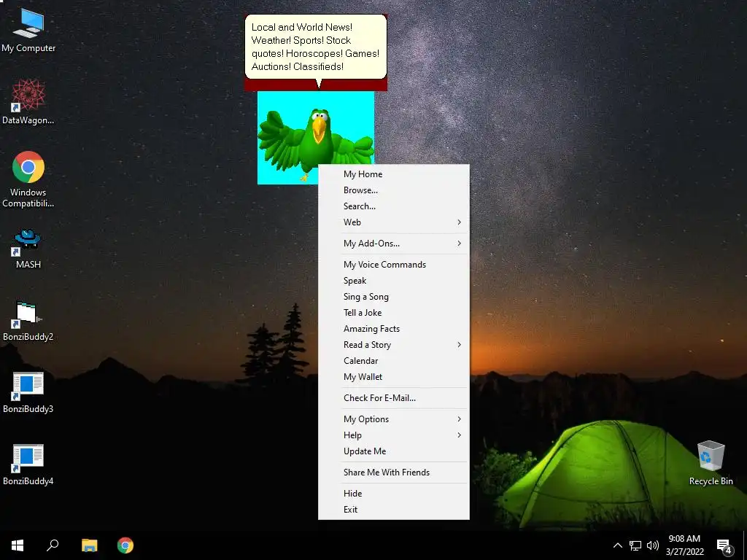Open the network status tray icon
Screen dimensions: 747x560
(x=635, y=545)
